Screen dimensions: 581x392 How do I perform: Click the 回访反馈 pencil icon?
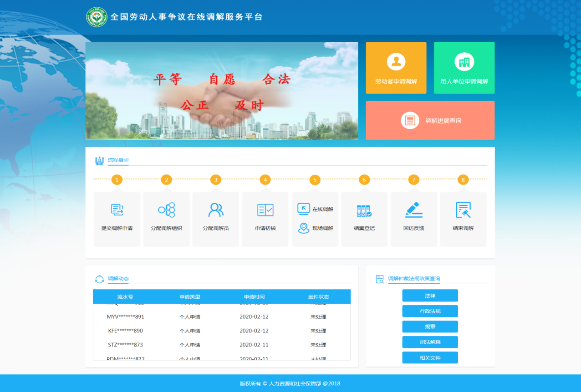(414, 210)
